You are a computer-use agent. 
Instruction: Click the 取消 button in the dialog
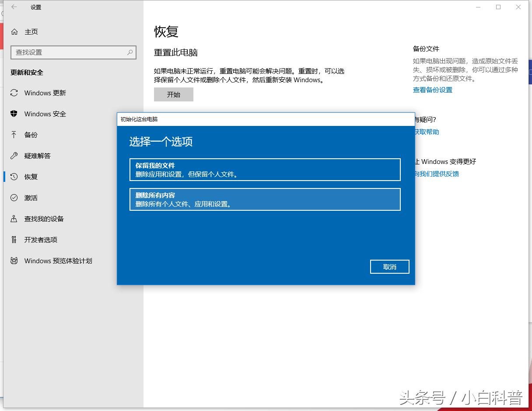coord(389,266)
